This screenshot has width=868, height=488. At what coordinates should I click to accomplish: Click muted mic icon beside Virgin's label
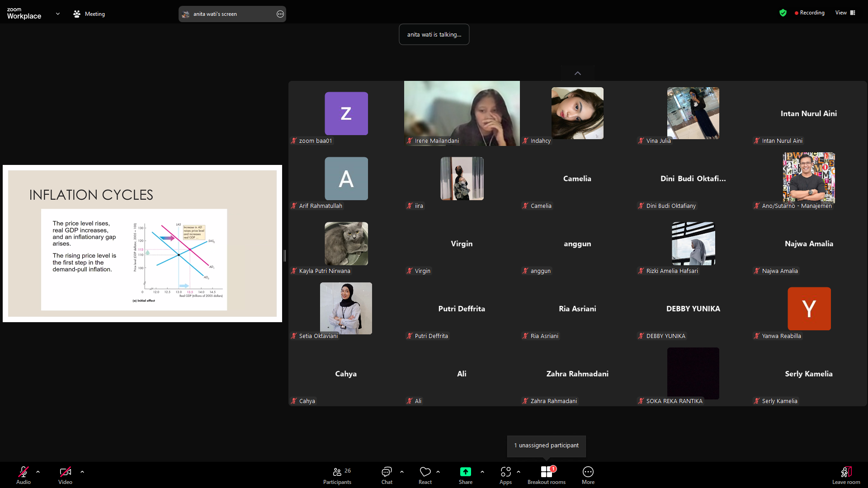point(410,271)
